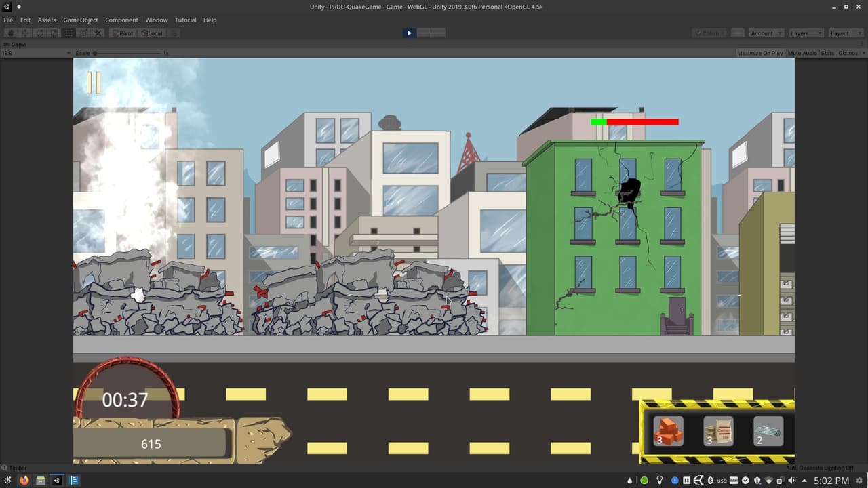Toggle Mute Audio
Screen dimensions: 868x488
coord(802,53)
